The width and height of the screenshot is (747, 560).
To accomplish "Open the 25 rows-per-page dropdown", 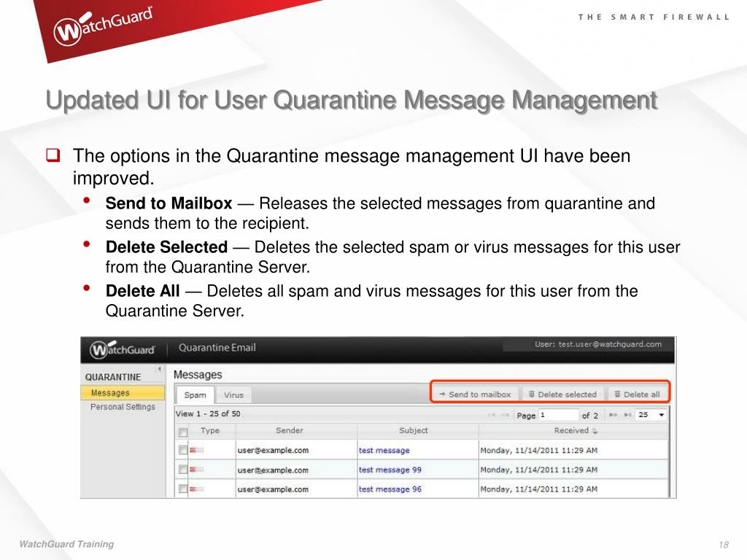I will click(x=651, y=415).
